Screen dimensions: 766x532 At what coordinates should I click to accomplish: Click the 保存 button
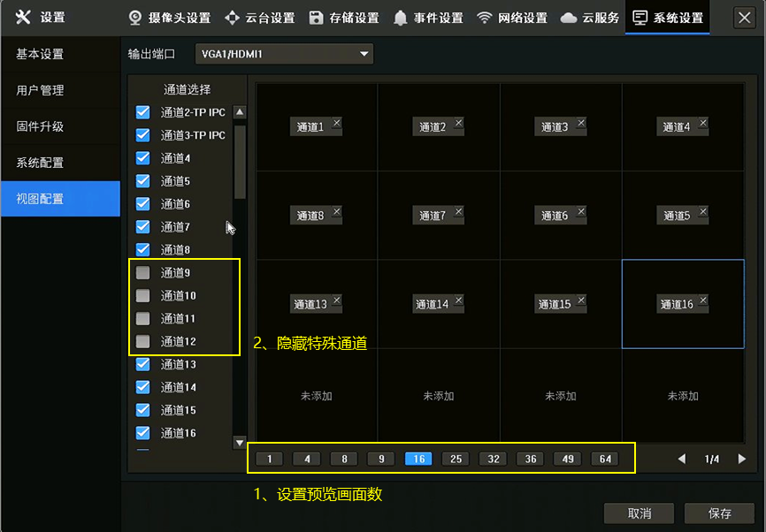719,513
